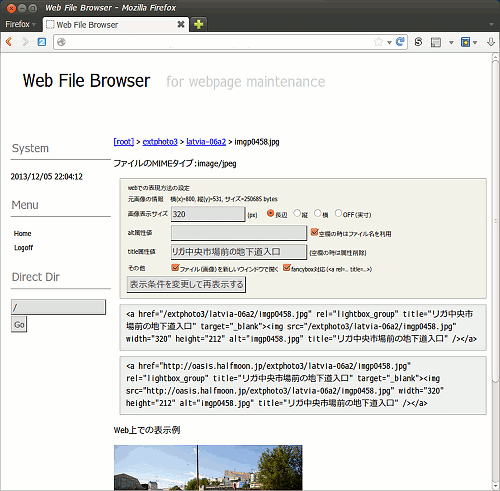Select the 縦 radio button
Image resolution: width=500 pixels, height=491 pixels.
tap(297, 213)
